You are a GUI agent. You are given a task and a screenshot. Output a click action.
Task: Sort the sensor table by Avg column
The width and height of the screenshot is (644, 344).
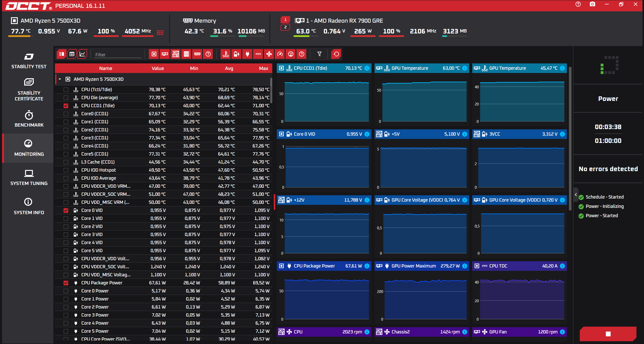229,68
